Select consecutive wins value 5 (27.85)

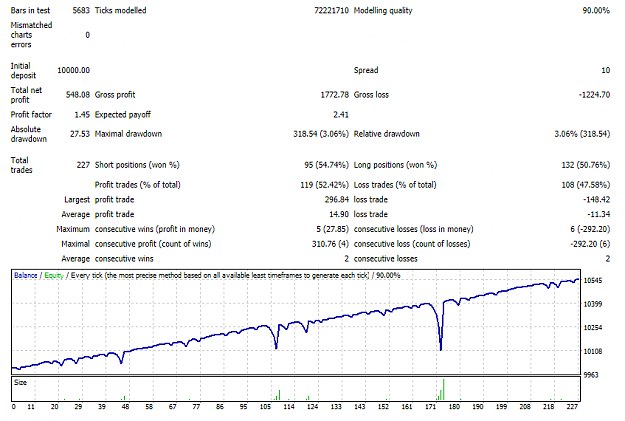tap(332, 229)
